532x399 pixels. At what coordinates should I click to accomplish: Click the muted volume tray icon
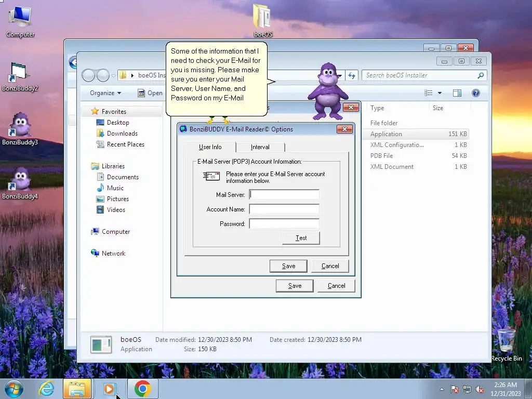(480, 389)
